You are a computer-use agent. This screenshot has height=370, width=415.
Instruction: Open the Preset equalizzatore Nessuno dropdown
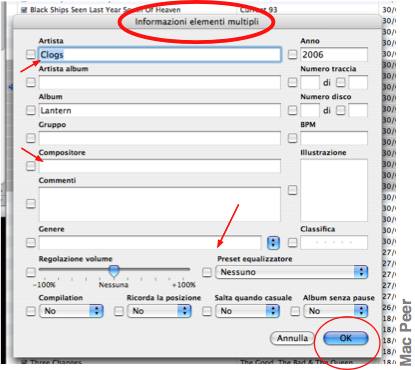[292, 272]
